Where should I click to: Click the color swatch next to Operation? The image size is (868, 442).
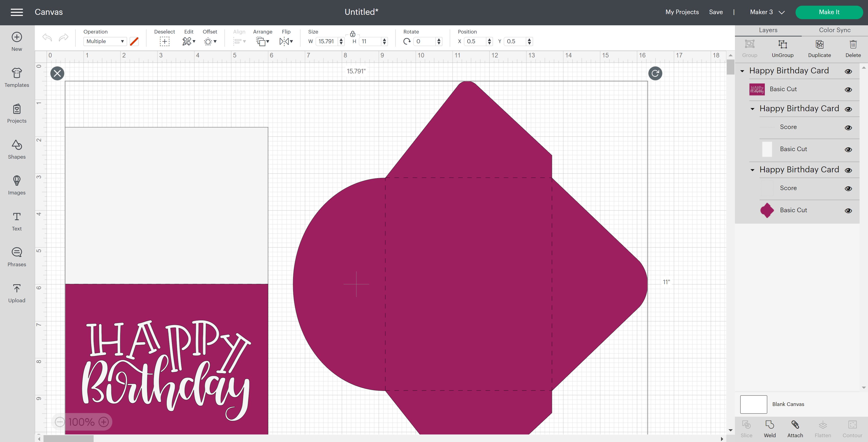[x=135, y=41]
